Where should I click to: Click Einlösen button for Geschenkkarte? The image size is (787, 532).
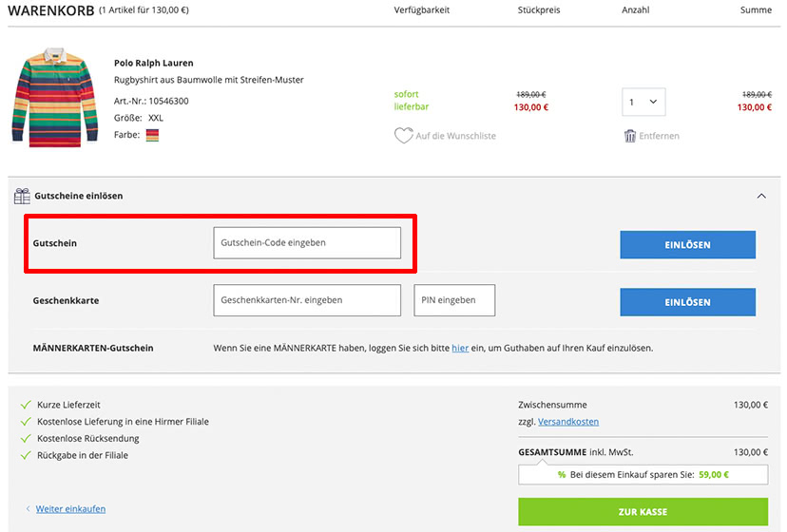coord(687,302)
